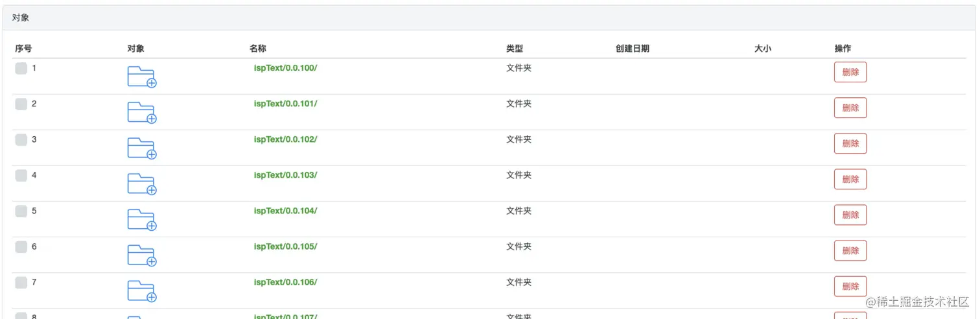Remove ispText/0.0.104/ with its 删除 button
Viewport: 980px width, 319px height.
[850, 215]
